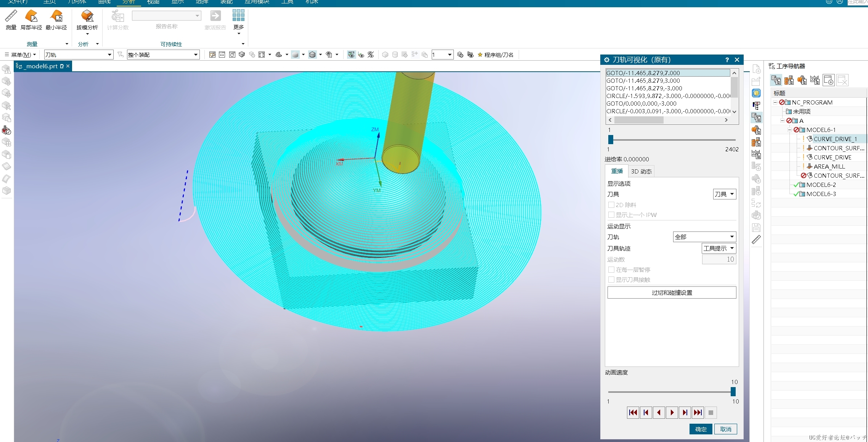Enable the 2D 除料 checkbox

click(x=611, y=205)
